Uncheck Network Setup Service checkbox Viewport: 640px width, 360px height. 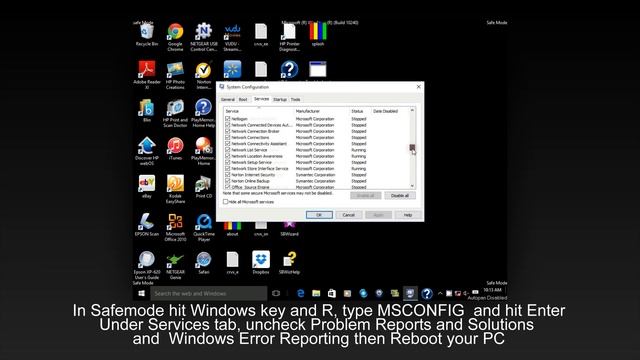click(x=227, y=162)
